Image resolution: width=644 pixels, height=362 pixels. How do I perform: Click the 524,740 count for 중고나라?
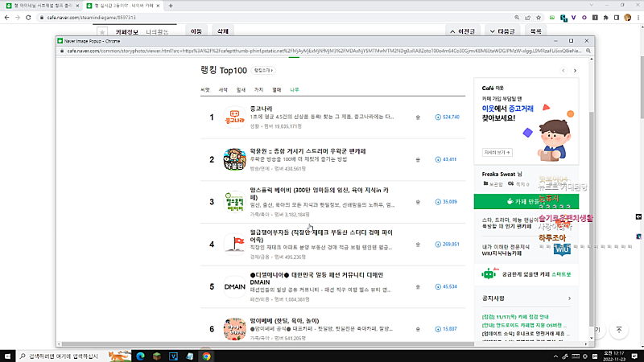[448, 117]
